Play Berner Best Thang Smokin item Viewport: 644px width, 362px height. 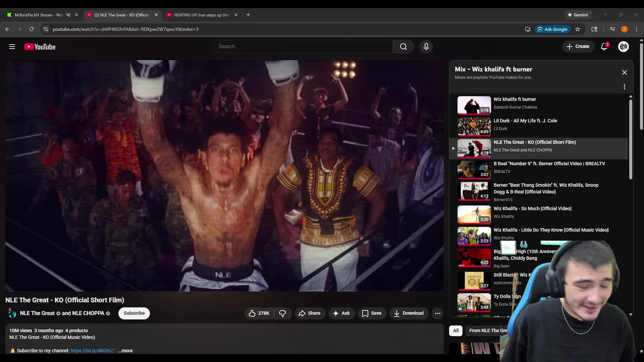(x=538, y=192)
